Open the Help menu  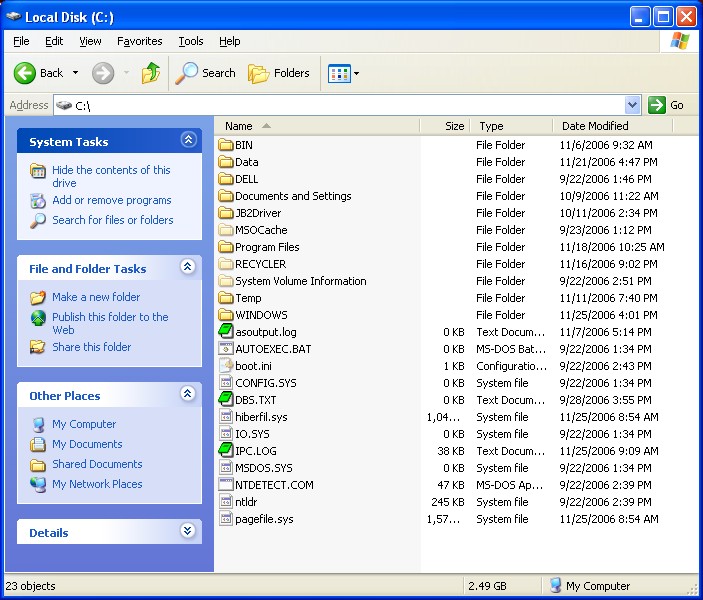pyautogui.click(x=230, y=41)
